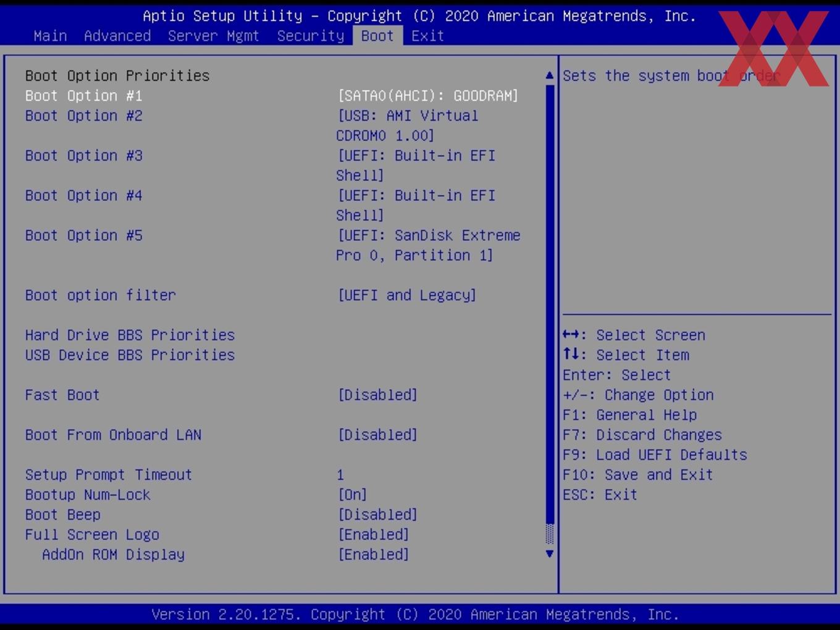Click the scrollbar down arrow

click(550, 554)
